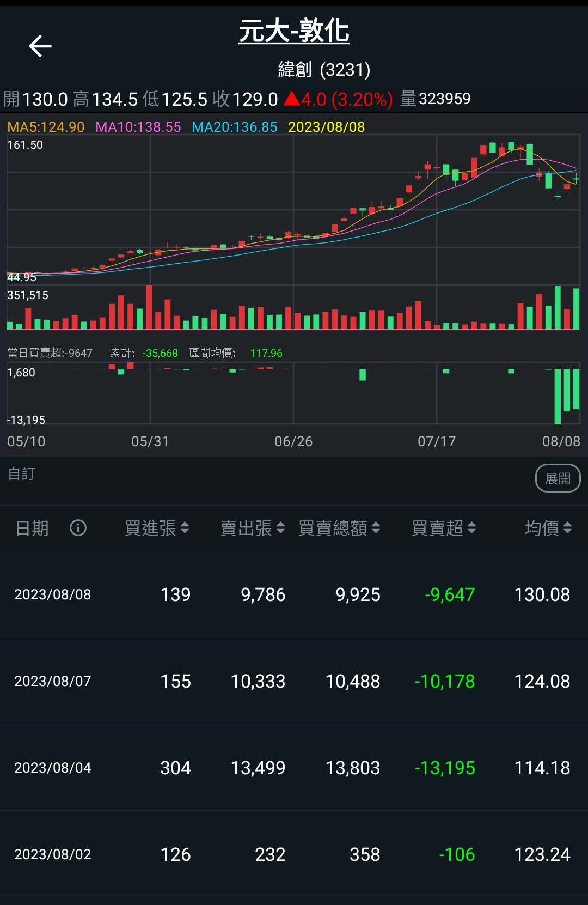The height and width of the screenshot is (905, 588).
Task: Sort by 買賣總額 column arrows
Action: point(376,527)
